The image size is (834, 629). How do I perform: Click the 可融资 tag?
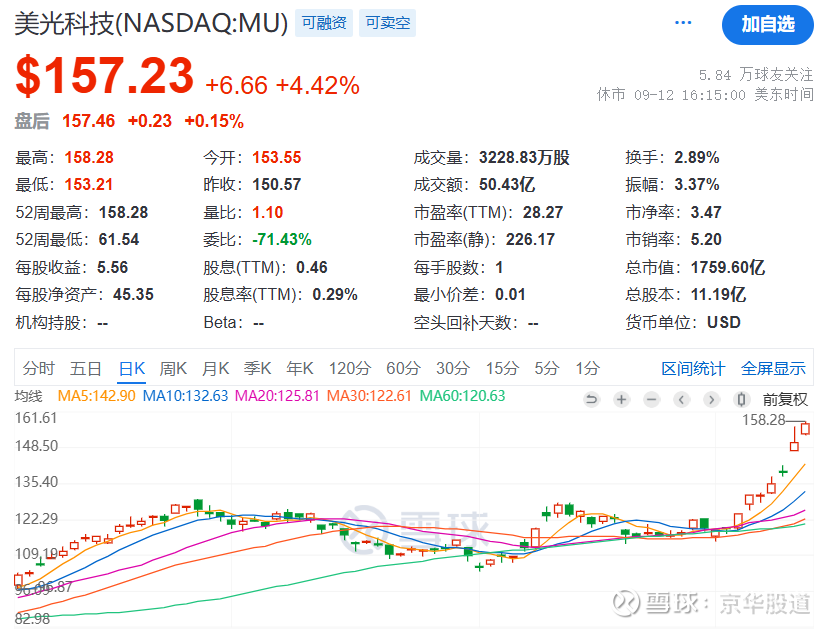pos(324,23)
